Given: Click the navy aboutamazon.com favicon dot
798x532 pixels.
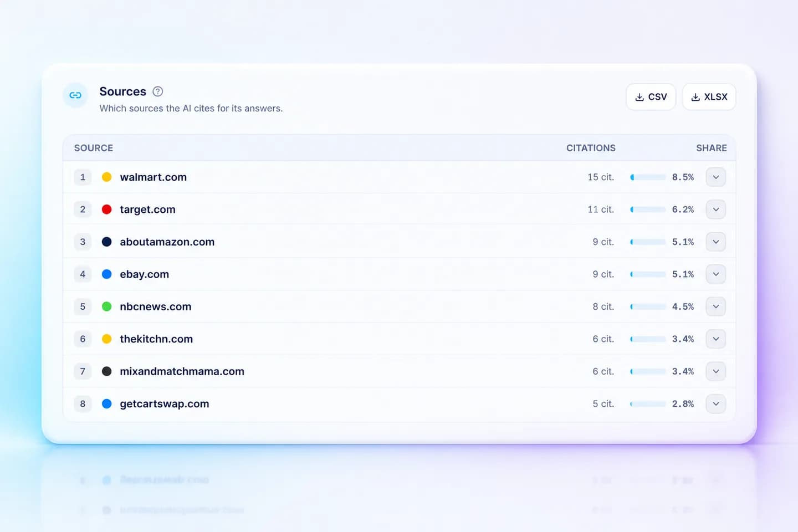Looking at the screenshot, I should pyautogui.click(x=107, y=242).
